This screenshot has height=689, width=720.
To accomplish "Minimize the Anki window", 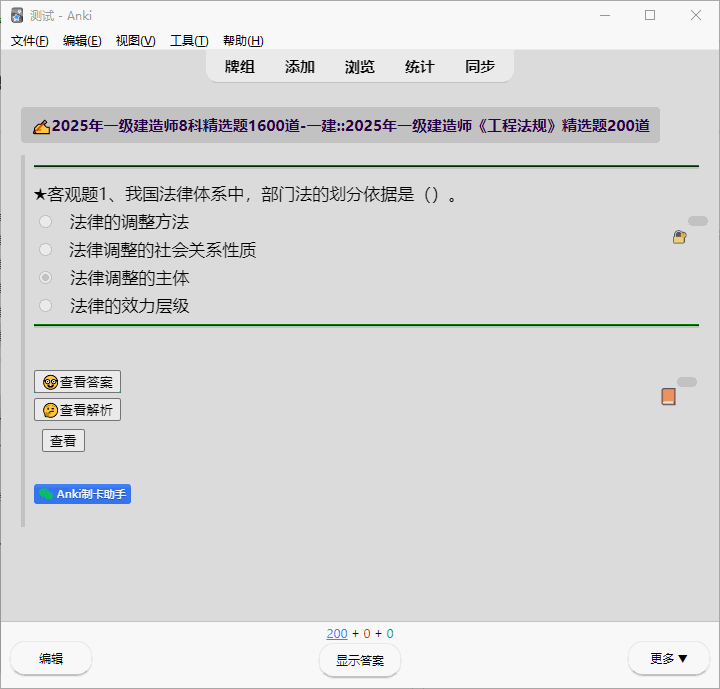I will click(x=605, y=16).
